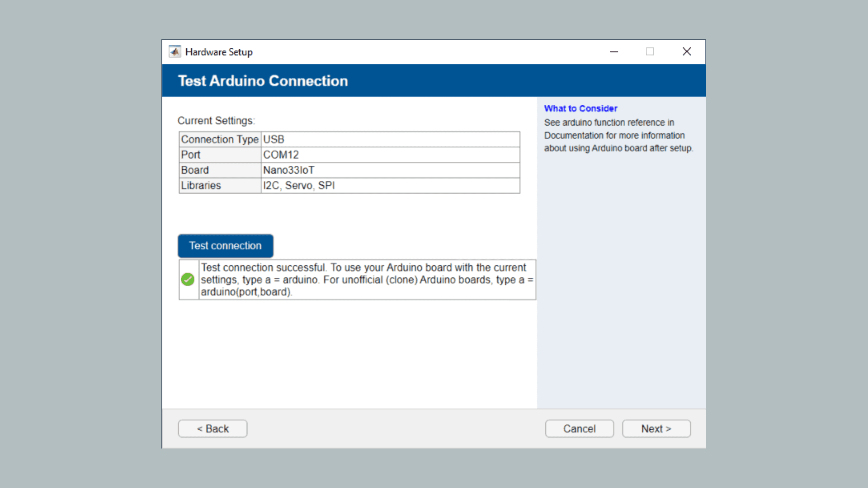Select the Nano33IoT board value cell
Viewport: 868px width, 488px height.
[x=390, y=170]
